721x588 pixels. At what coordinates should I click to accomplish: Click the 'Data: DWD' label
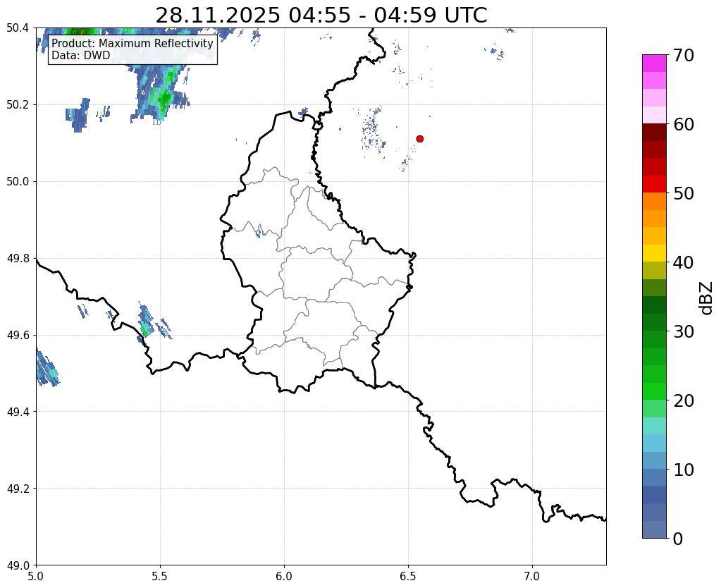[81, 55]
